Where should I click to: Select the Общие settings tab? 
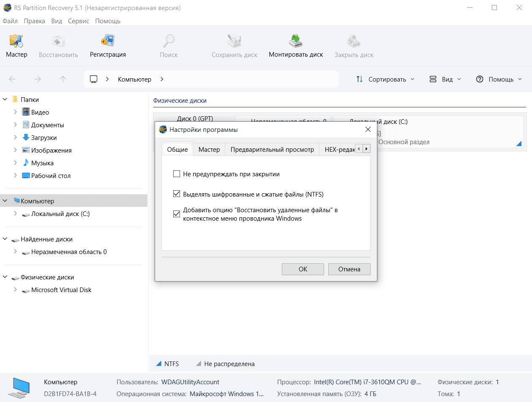(x=177, y=149)
